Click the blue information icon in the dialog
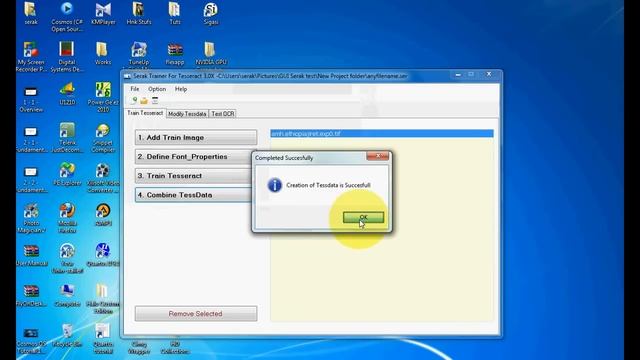 [275, 185]
